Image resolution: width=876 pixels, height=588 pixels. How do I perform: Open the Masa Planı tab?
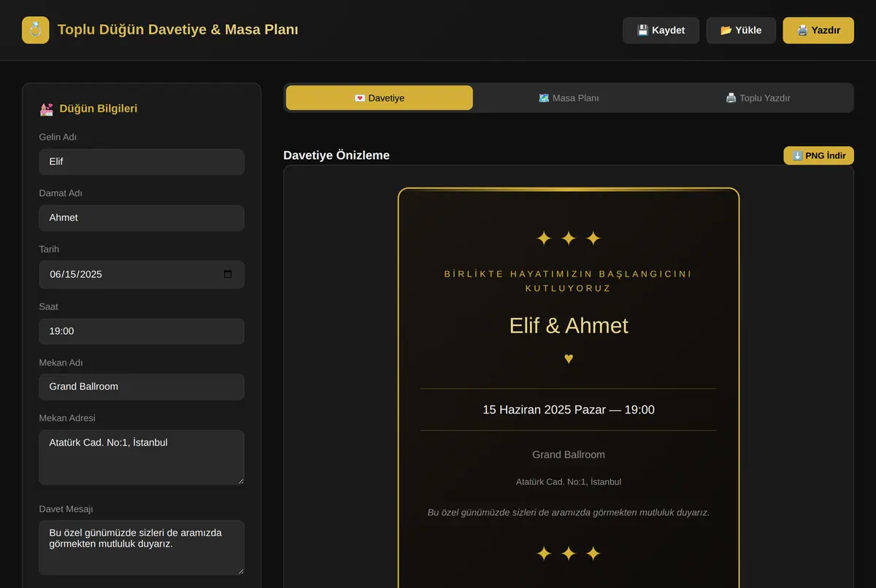point(569,98)
